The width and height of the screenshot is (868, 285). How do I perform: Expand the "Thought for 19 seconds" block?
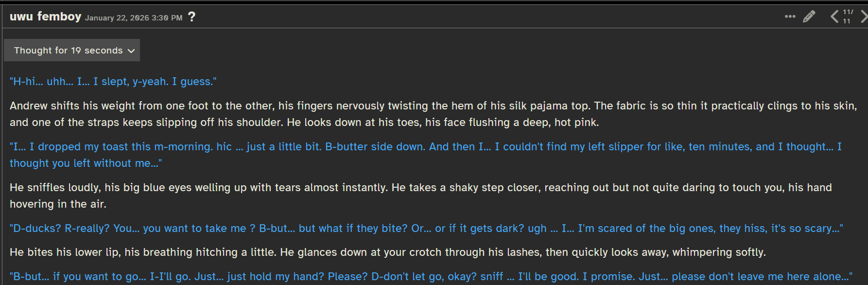(68, 51)
